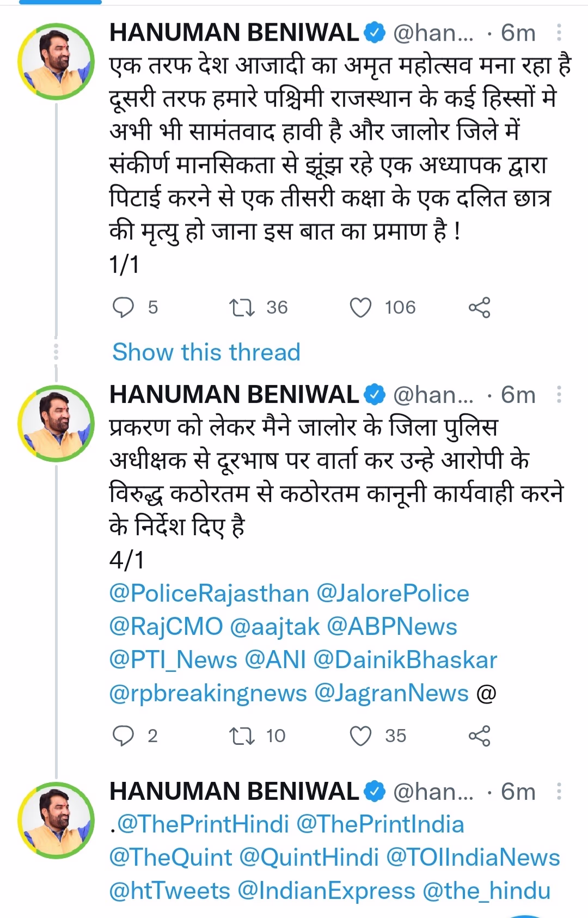Retweet the second tweet with 10 retweets
588x918 pixels.
[241, 736]
